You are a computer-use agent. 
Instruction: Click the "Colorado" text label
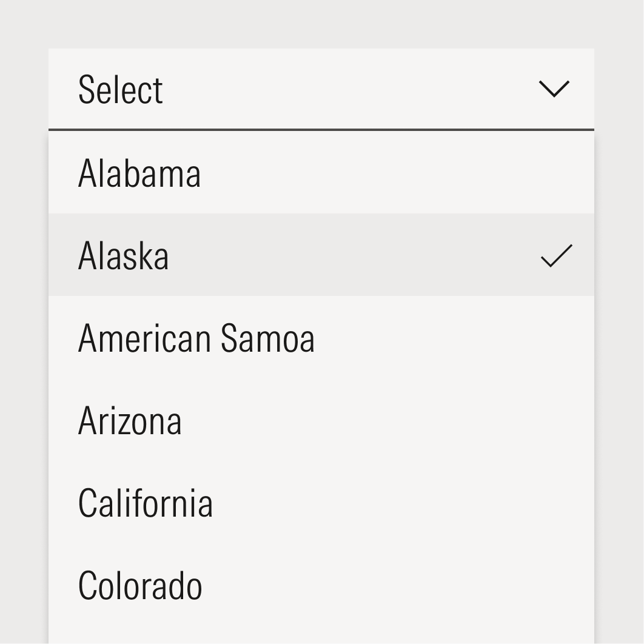[140, 586]
